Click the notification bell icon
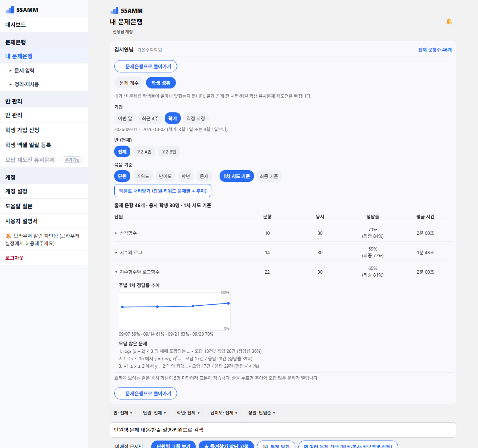The width and height of the screenshot is (478, 448). coord(449,21)
